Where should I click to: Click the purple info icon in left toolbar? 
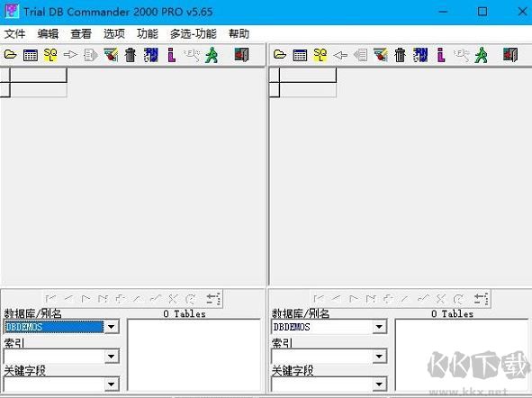(172, 55)
